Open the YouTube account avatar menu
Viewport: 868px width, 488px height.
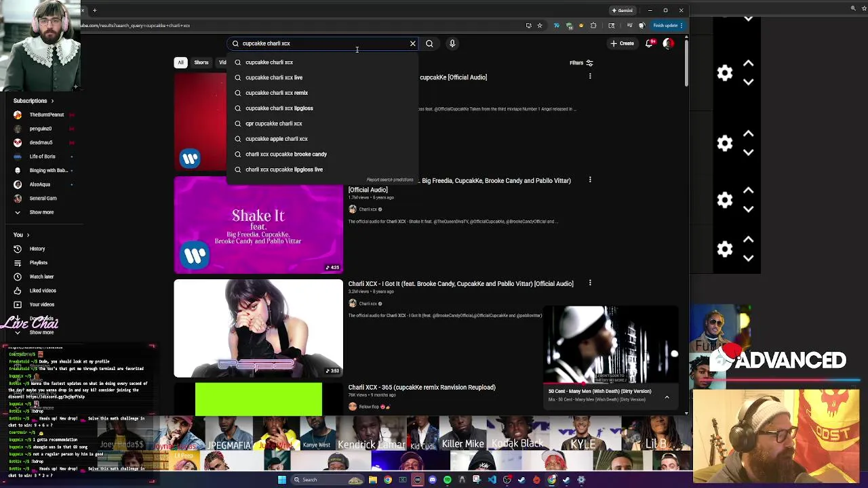pos(669,43)
